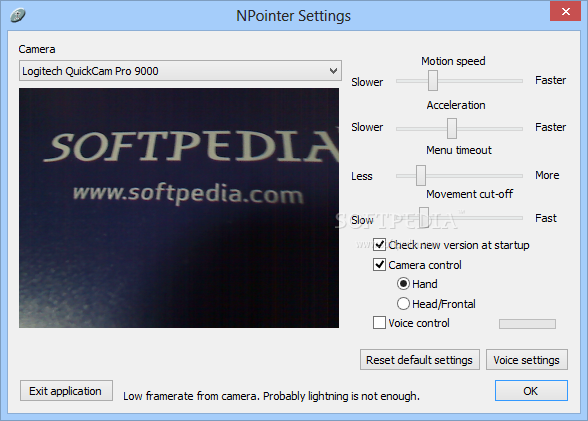
Task: Click the Movement cut-off label
Action: [x=470, y=194]
